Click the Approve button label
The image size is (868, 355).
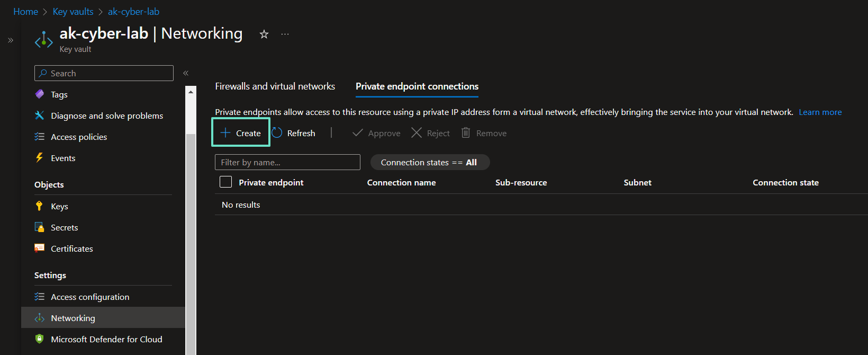point(384,134)
